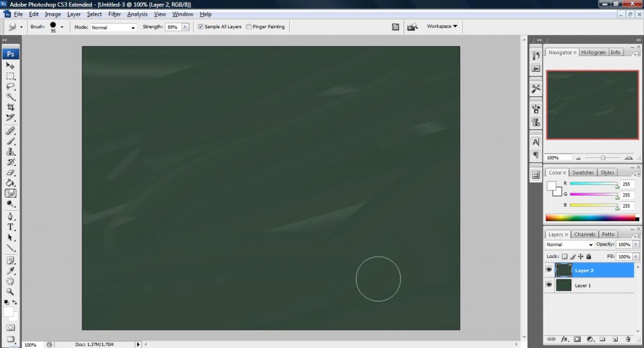Select the Layer 1 thumbnail

coord(564,285)
